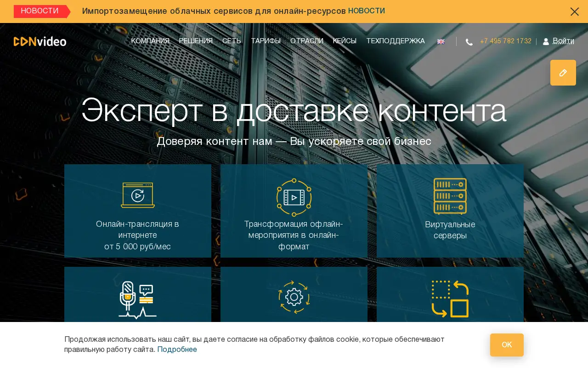Viewport: 588px width, 368px height.
Task: Click the swap squares arrows icon
Action: pyautogui.click(x=450, y=299)
